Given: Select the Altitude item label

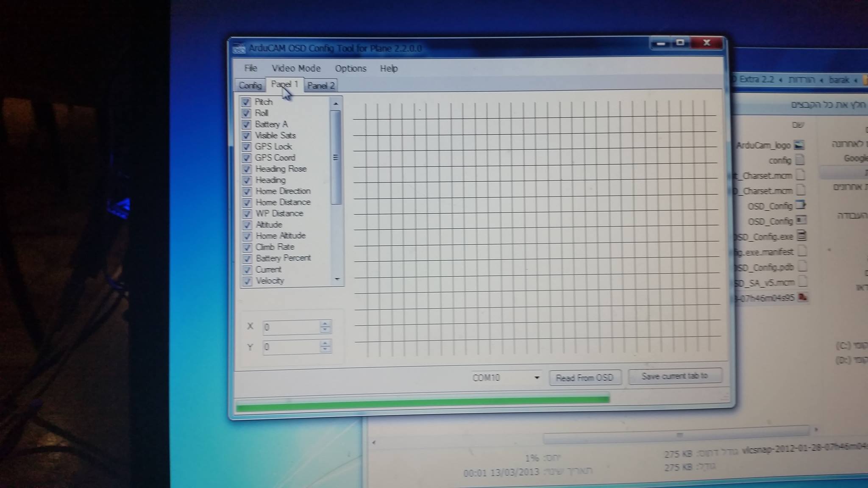Looking at the screenshot, I should 269,225.
